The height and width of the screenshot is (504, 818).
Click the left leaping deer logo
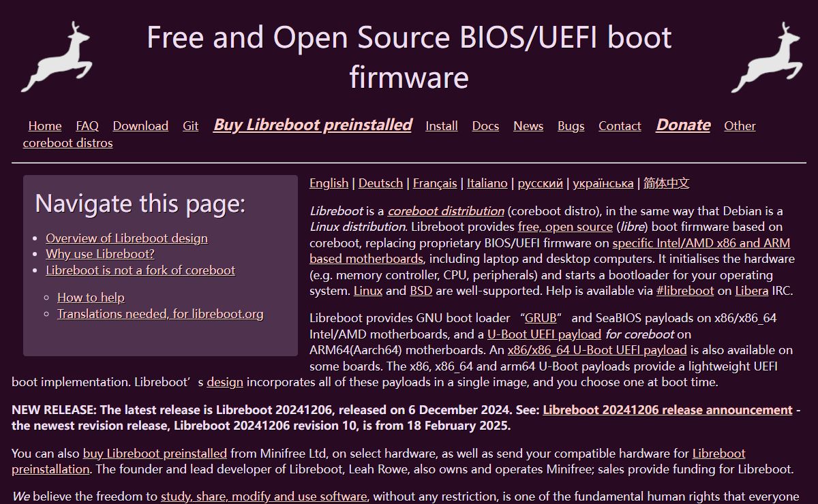[x=57, y=57]
